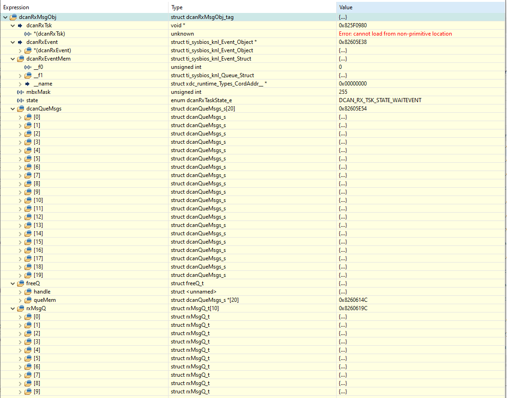Screen dimensions: 532x398
Task: Select the void * type cell
Action: [x=178, y=25]
